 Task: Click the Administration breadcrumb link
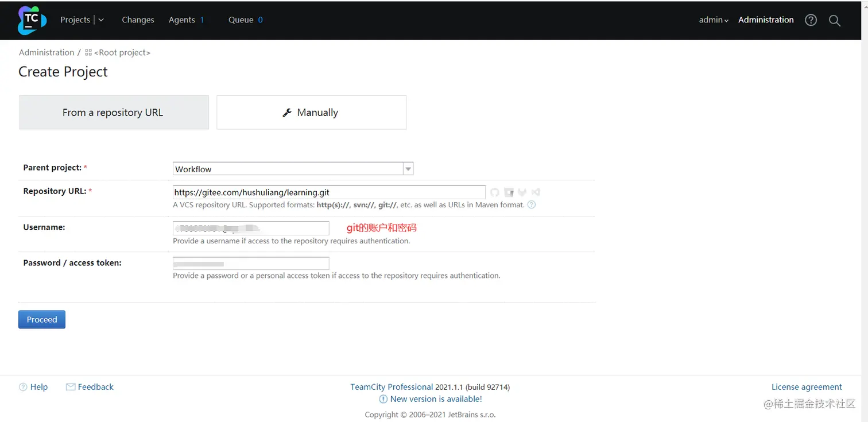pos(46,52)
